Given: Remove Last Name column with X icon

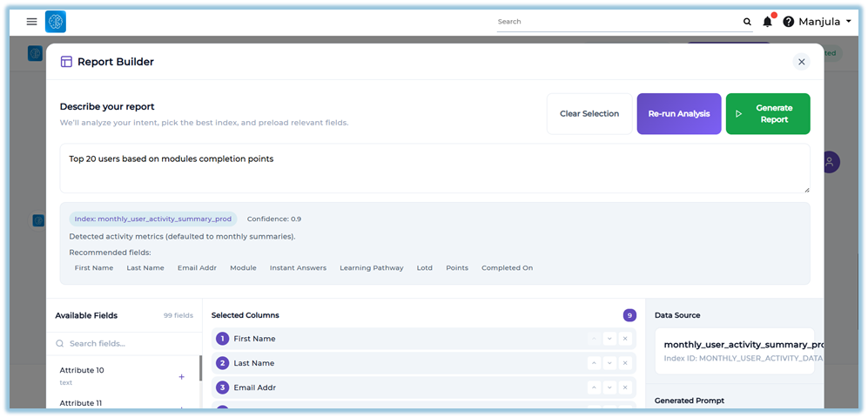Looking at the screenshot, I should pyautogui.click(x=625, y=363).
